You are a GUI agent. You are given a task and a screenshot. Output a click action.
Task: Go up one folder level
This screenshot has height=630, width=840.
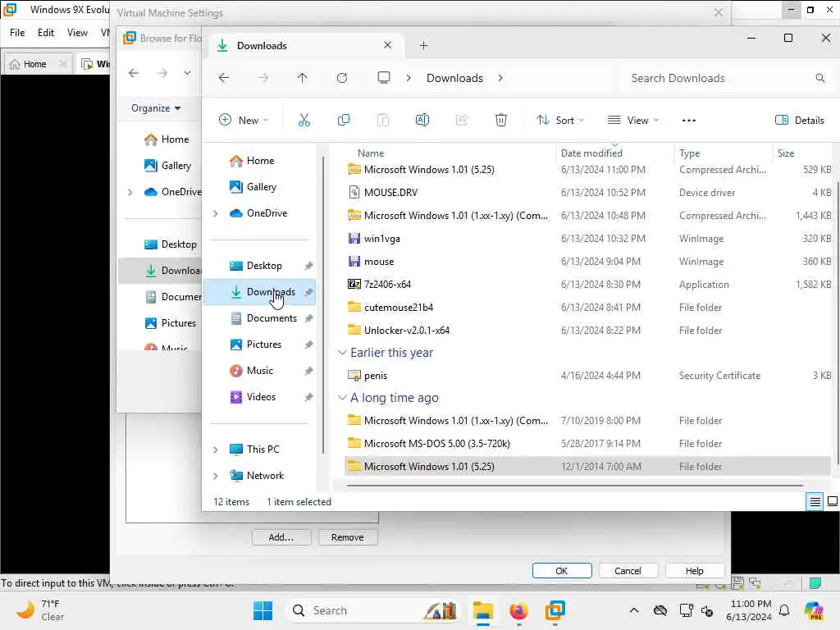click(302, 78)
